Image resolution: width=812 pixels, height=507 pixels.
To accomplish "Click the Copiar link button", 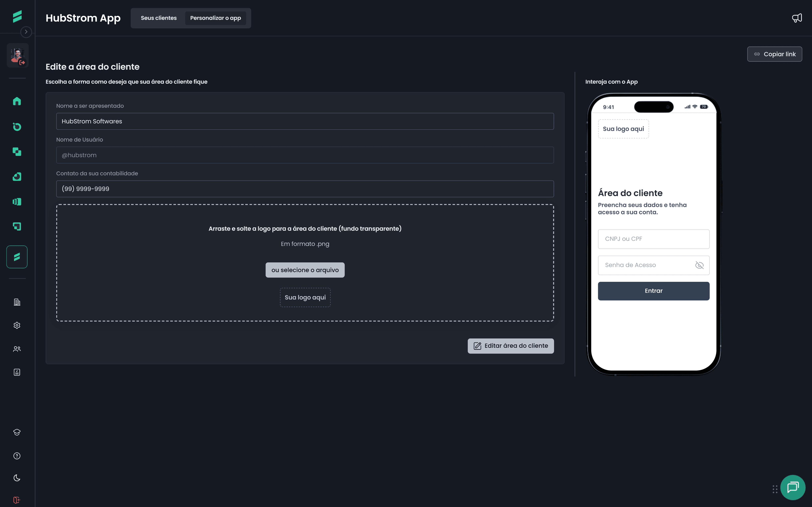I will click(774, 54).
